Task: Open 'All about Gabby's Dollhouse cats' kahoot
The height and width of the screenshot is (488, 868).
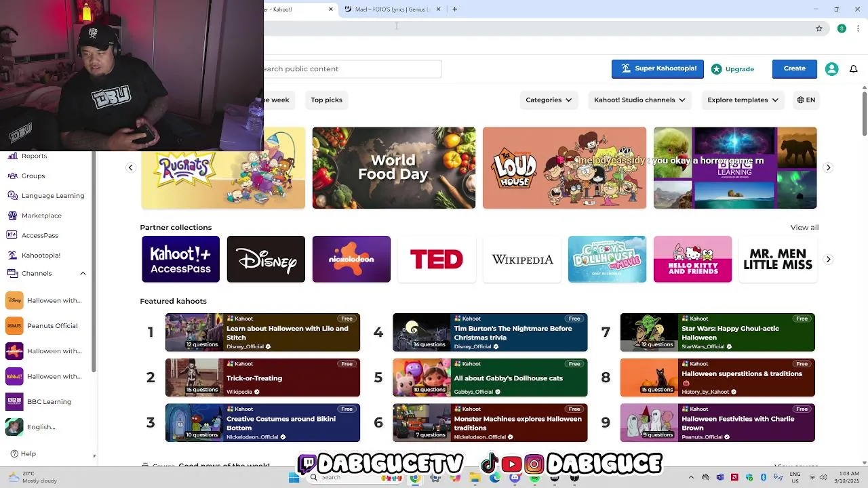Action: (x=490, y=378)
